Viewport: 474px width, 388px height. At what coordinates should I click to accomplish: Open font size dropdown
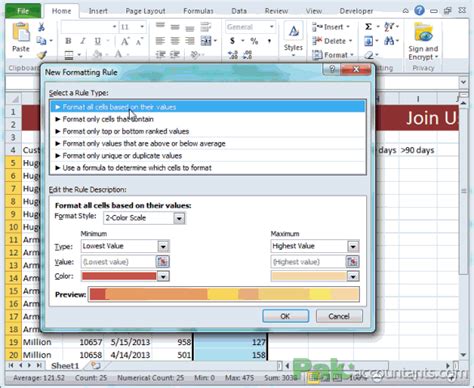click(142, 27)
